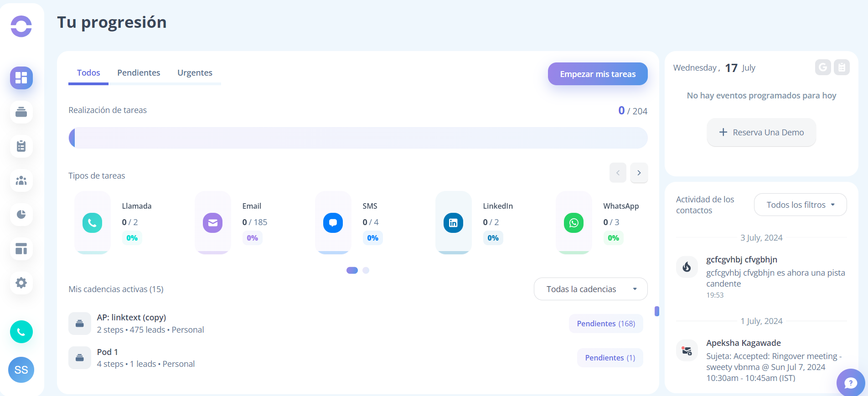Screen dimensions: 868x396
Task: Click 'Mis cadencias activas (15)' heading
Action: 116,289
